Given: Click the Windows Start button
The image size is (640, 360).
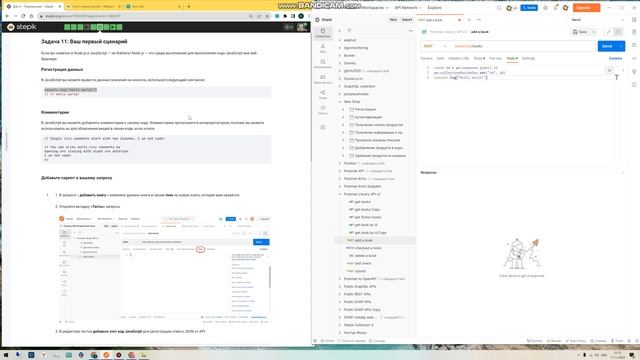Looking at the screenshot, I should 6,355.
